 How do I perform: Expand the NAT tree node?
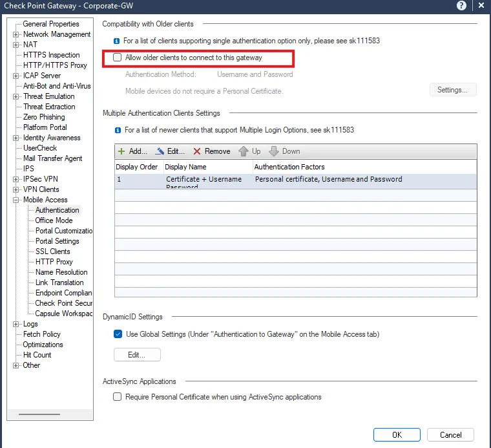tap(16, 45)
